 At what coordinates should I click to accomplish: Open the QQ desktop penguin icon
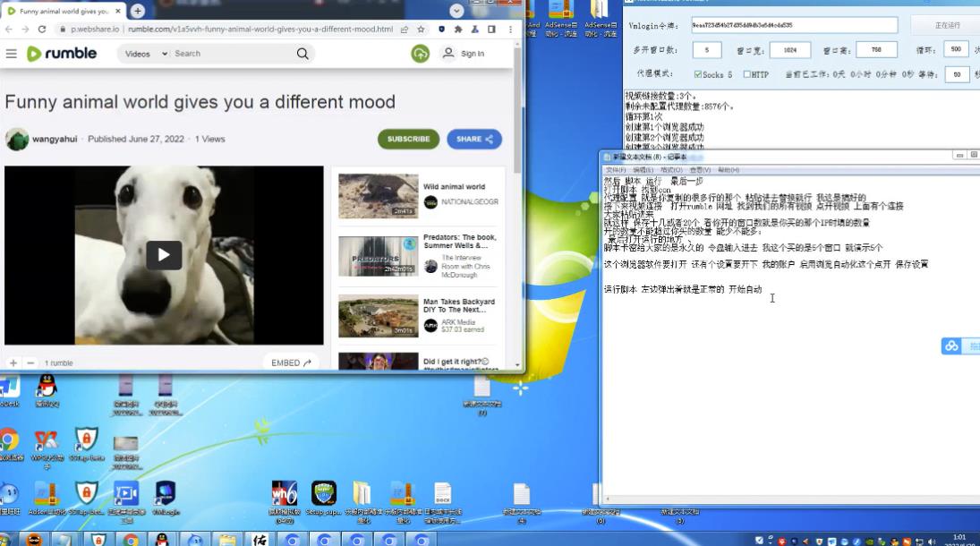point(47,388)
